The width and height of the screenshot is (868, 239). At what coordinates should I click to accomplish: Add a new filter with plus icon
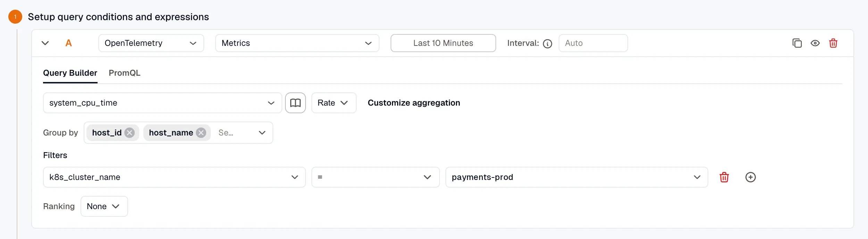pyautogui.click(x=751, y=177)
